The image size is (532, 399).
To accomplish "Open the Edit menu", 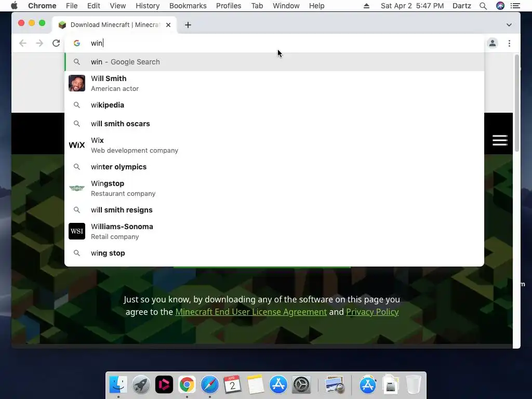I will click(x=94, y=6).
